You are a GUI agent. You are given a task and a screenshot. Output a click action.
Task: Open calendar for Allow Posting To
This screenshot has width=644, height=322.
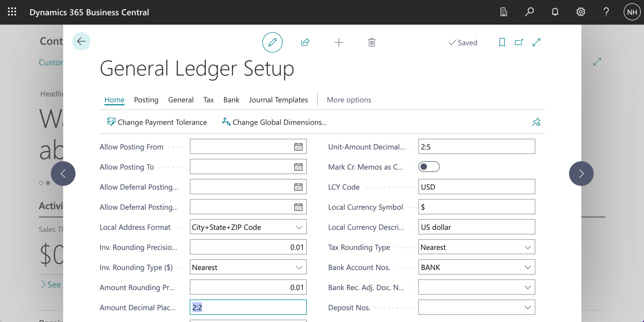click(298, 167)
